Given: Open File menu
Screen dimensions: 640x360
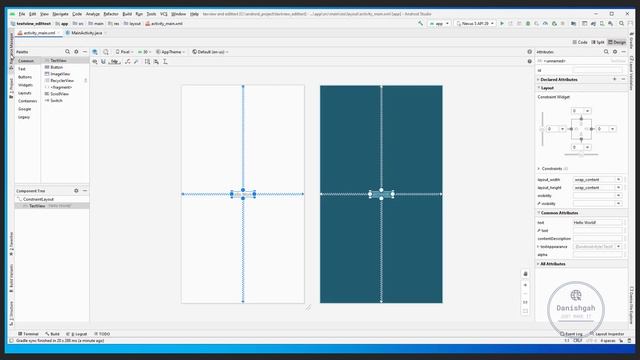Looking at the screenshot, I should coord(22,14).
